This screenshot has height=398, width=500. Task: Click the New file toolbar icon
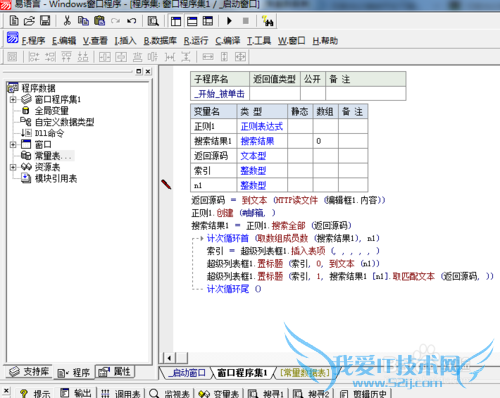(14, 21)
